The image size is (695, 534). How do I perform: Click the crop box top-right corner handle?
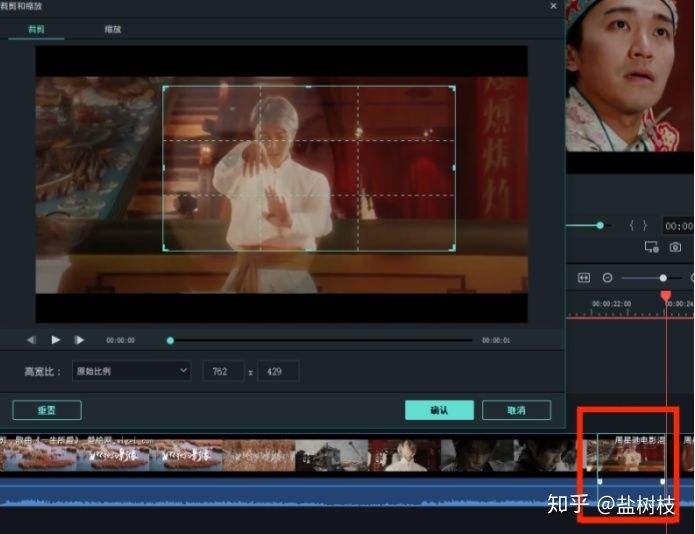click(x=453, y=88)
